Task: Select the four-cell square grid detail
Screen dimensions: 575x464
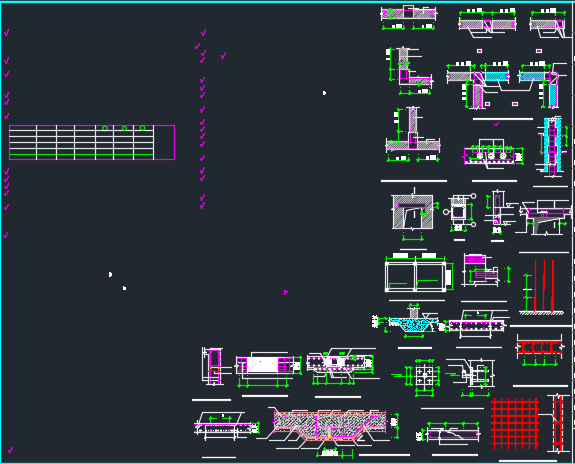Action: coord(424,375)
